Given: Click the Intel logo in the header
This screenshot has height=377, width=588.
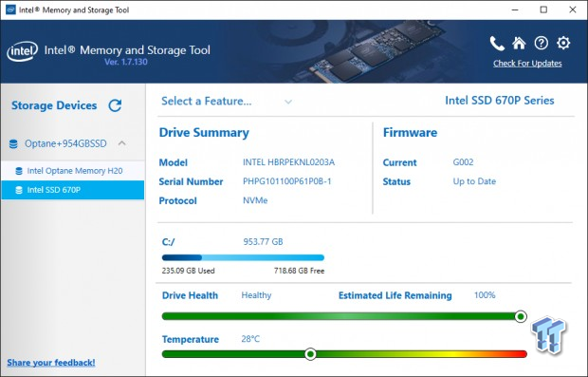Looking at the screenshot, I should click(x=22, y=51).
